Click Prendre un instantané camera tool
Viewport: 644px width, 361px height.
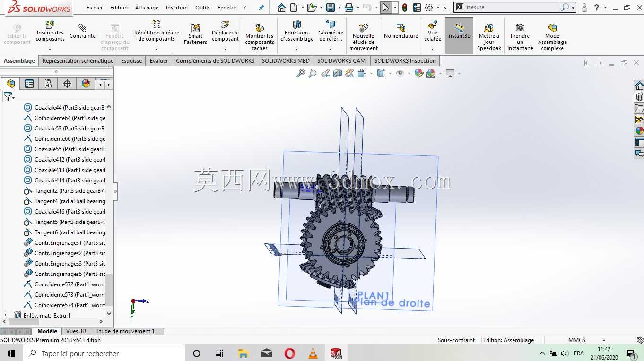pyautogui.click(x=520, y=37)
